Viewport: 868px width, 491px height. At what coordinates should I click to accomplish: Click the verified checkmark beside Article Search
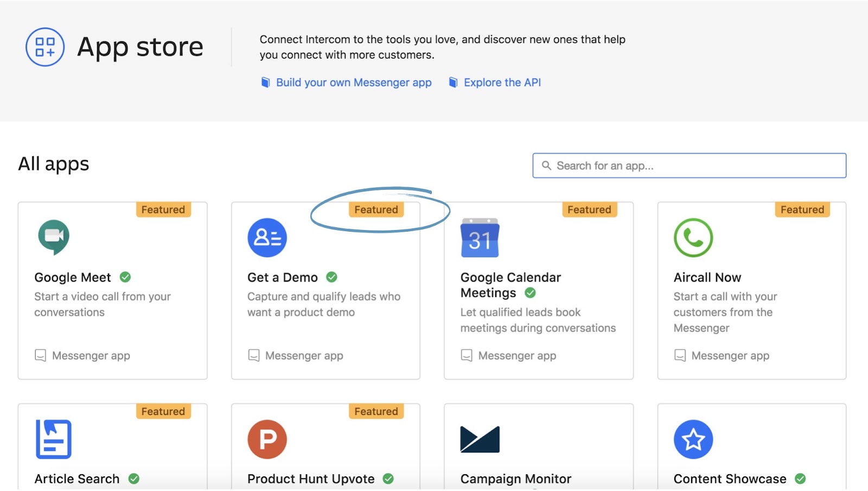(134, 479)
